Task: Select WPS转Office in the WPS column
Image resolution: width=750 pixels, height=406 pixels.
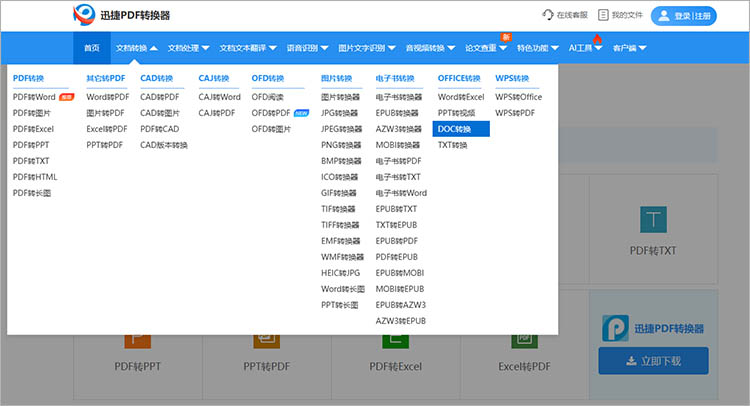Action: pyautogui.click(x=518, y=97)
